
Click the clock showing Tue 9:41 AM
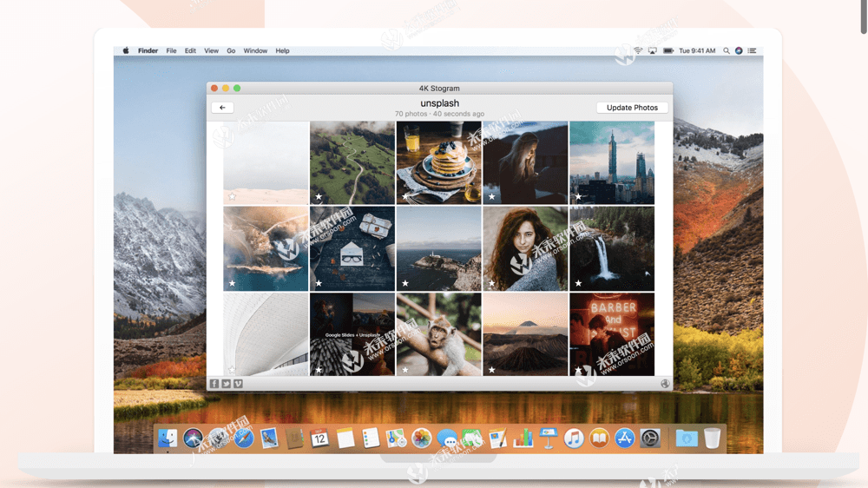697,50
